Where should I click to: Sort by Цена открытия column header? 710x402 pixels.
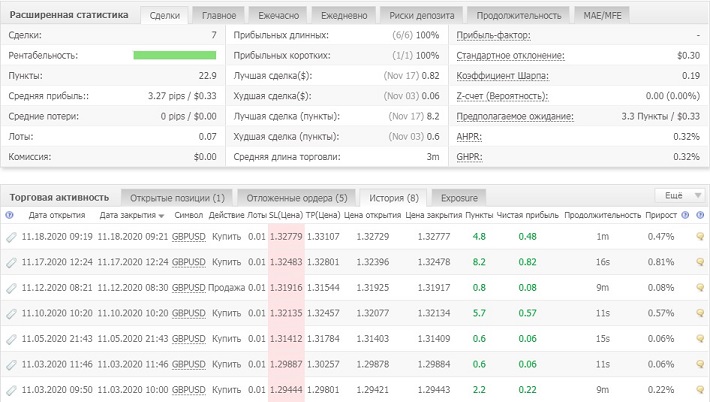[372, 215]
